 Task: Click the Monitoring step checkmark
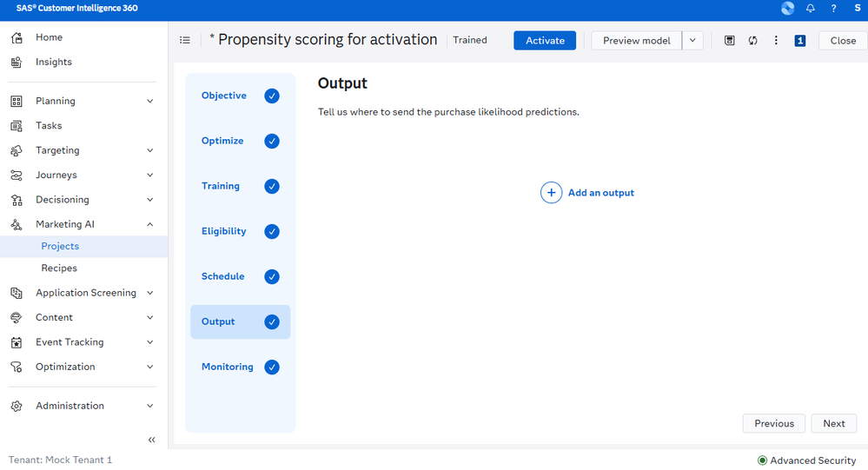[x=272, y=367]
